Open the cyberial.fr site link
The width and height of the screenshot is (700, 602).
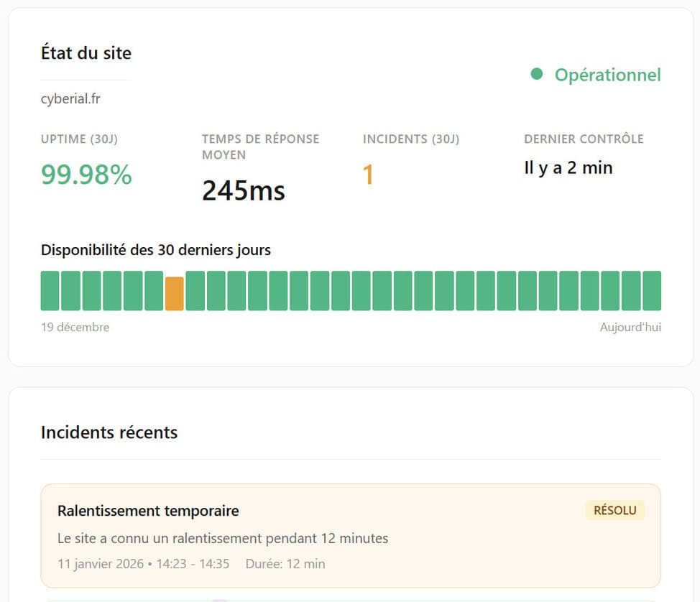(69, 99)
